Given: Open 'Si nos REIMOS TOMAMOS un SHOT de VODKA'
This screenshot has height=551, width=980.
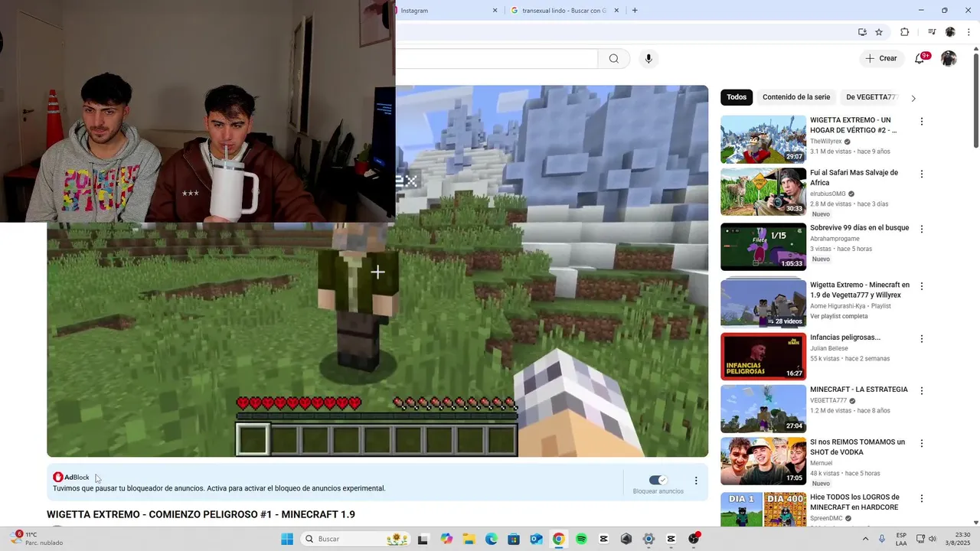Looking at the screenshot, I should 857,447.
